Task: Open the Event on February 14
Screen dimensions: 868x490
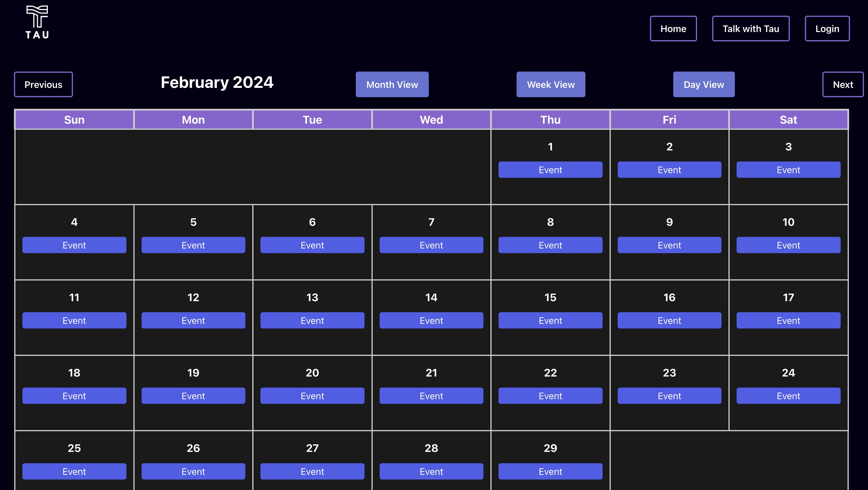Action: point(431,320)
